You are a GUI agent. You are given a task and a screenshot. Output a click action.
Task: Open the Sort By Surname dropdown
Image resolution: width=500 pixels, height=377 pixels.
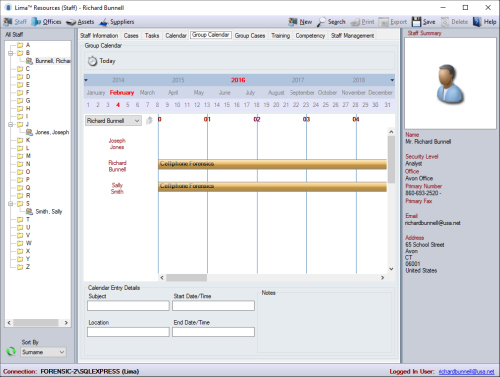[43, 352]
